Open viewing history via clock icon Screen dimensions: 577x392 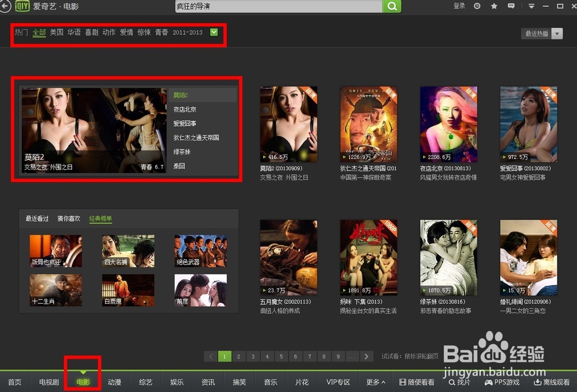click(477, 6)
